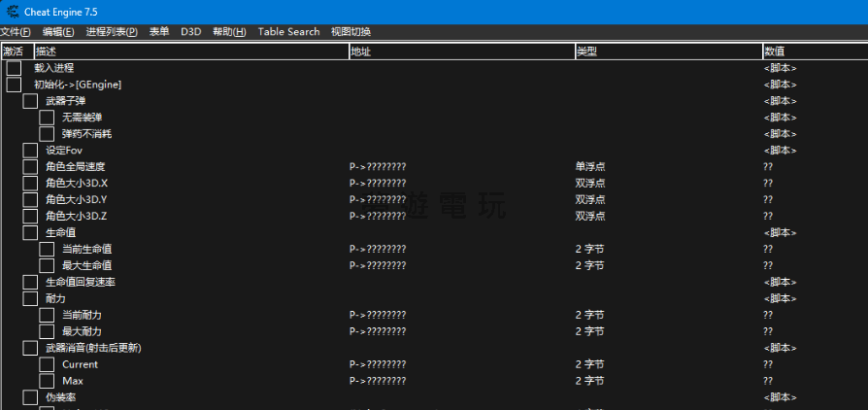This screenshot has width=868, height=410.
Task: Freeze the 角色全局速度 entry checkbox
Action: tap(30, 167)
